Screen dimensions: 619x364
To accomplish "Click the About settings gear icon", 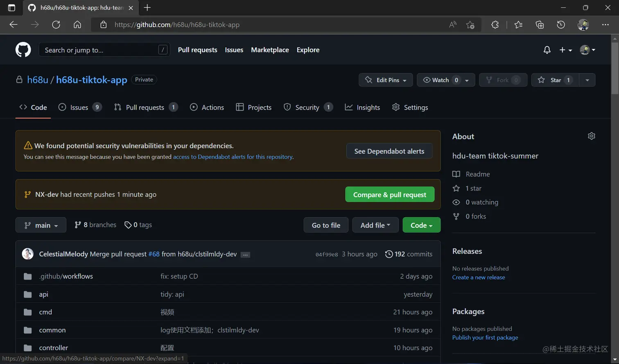I will (x=592, y=136).
